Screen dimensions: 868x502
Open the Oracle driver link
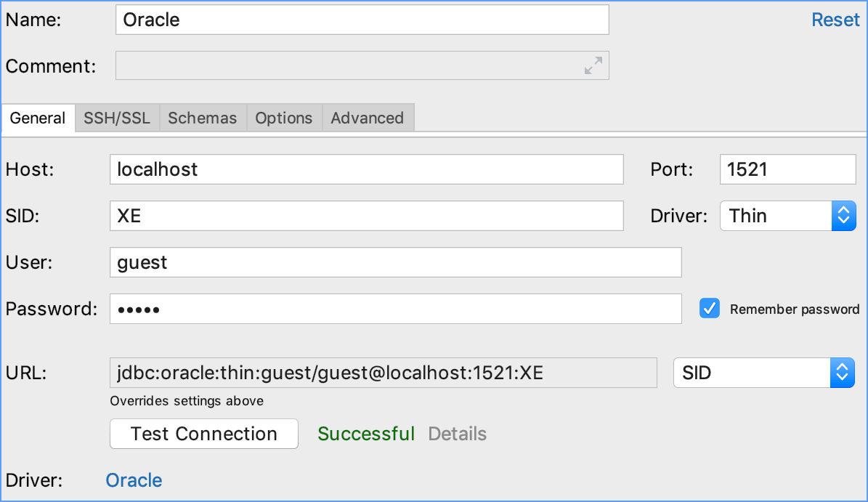[x=134, y=480]
